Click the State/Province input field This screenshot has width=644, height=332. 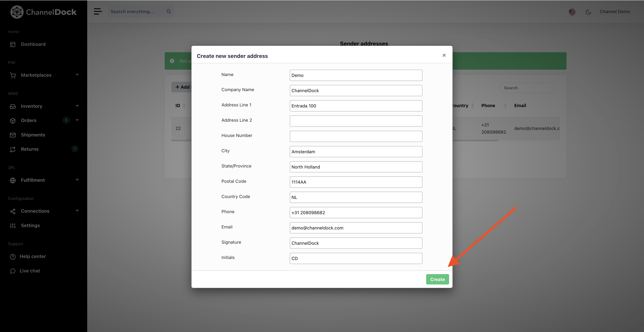coord(356,167)
